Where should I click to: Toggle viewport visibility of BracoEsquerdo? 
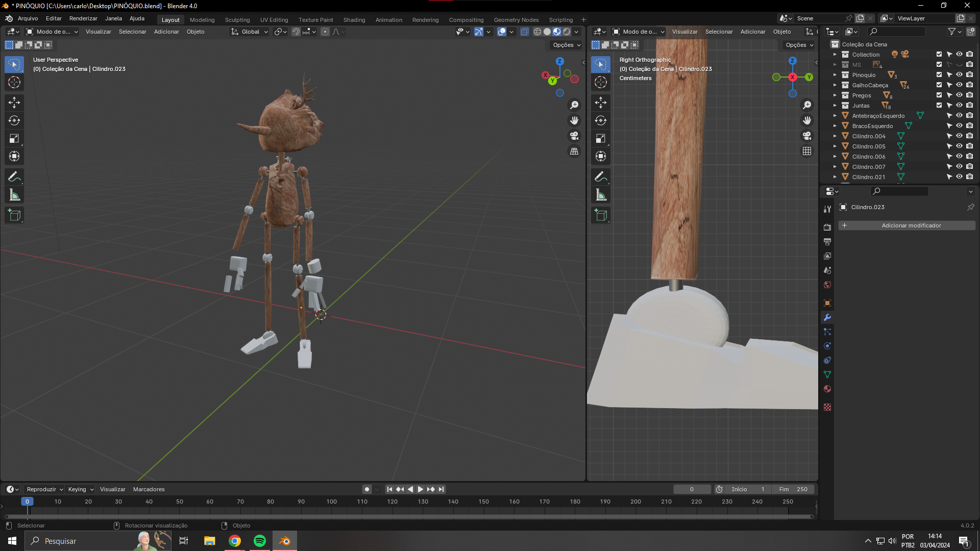(x=959, y=126)
